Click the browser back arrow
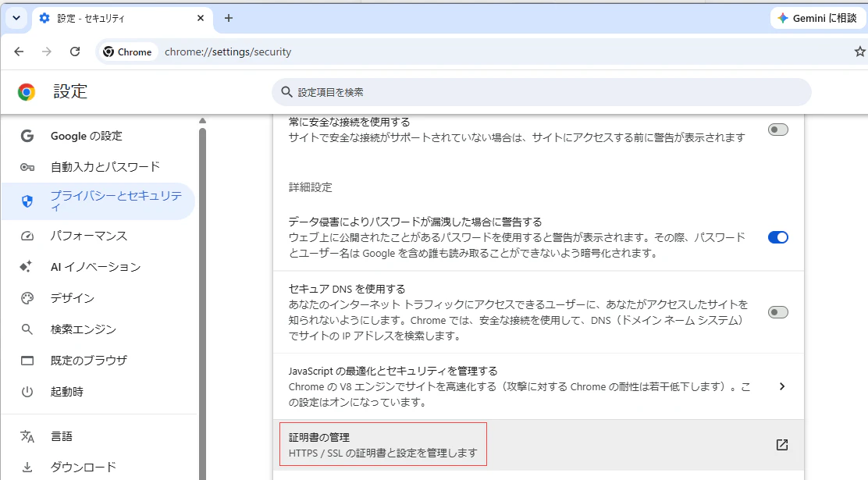 pos(19,52)
